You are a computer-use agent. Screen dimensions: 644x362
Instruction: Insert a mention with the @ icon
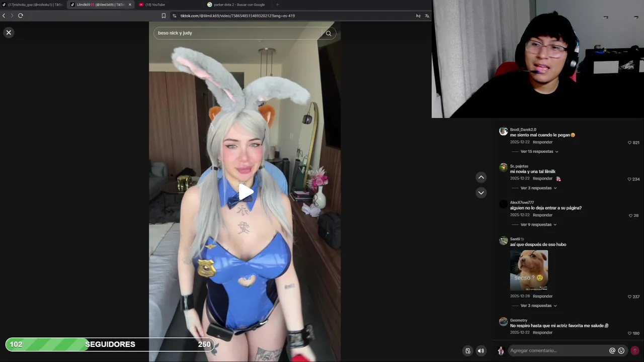tap(612, 351)
